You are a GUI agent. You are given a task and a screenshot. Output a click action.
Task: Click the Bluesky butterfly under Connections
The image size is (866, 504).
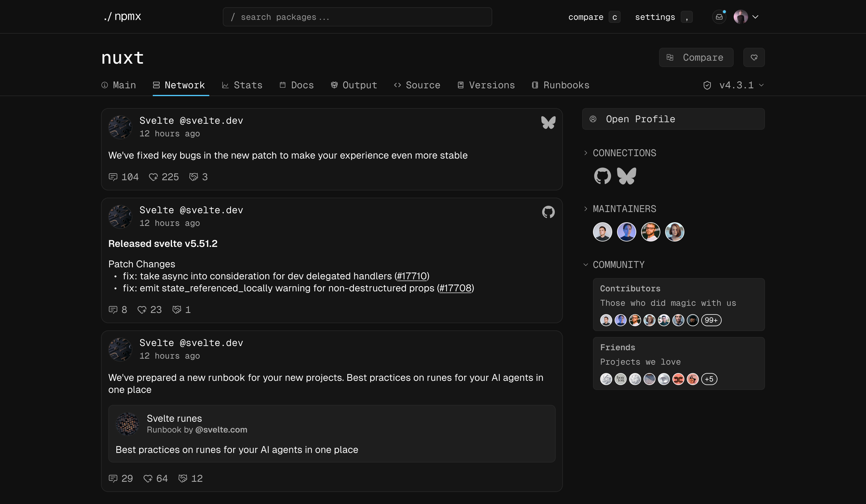tap(626, 176)
